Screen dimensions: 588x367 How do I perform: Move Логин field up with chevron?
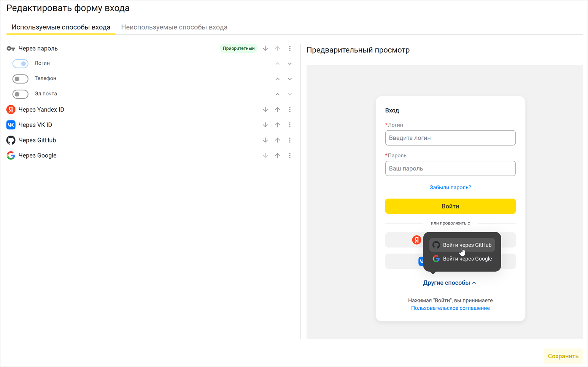(x=278, y=63)
